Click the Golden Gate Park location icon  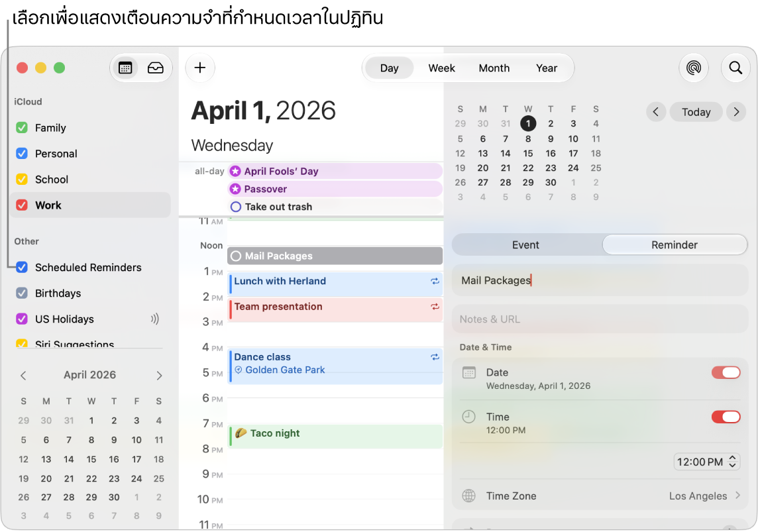point(239,370)
